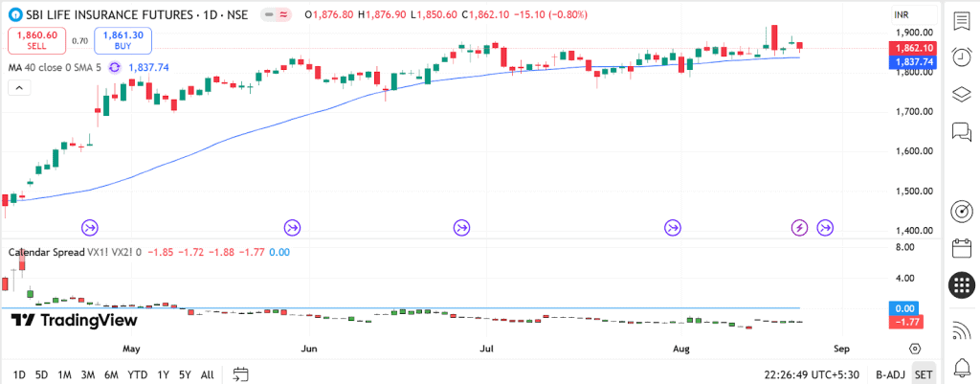The width and height of the screenshot is (980, 384).
Task: Select the YTD time range
Action: pyautogui.click(x=138, y=374)
